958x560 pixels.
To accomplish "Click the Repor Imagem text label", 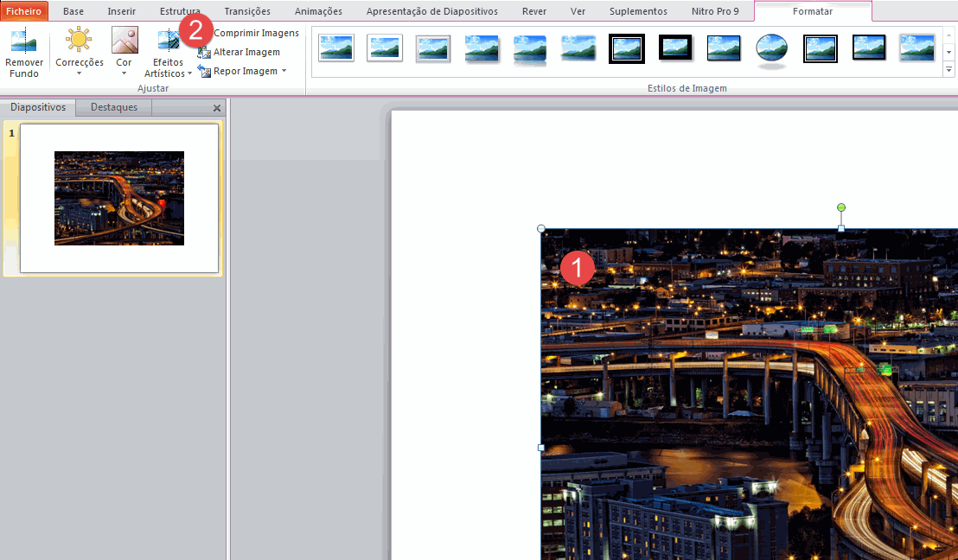I will click(245, 72).
